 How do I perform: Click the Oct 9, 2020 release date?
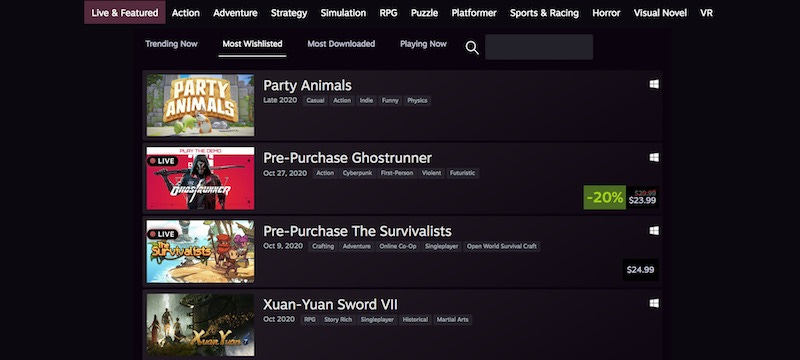point(283,246)
